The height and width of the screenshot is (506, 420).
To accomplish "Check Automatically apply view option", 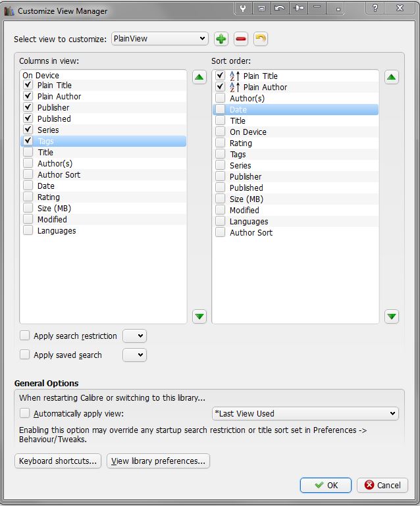I will pyautogui.click(x=25, y=413).
